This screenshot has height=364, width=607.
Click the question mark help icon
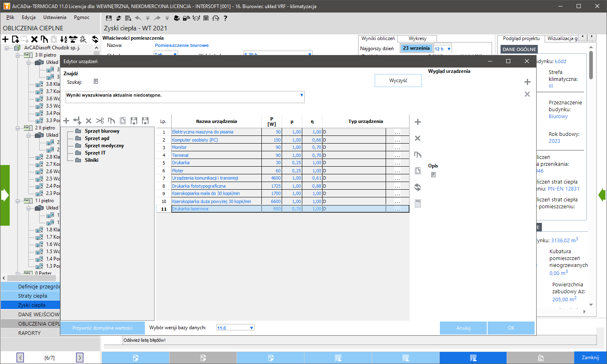(x=225, y=18)
